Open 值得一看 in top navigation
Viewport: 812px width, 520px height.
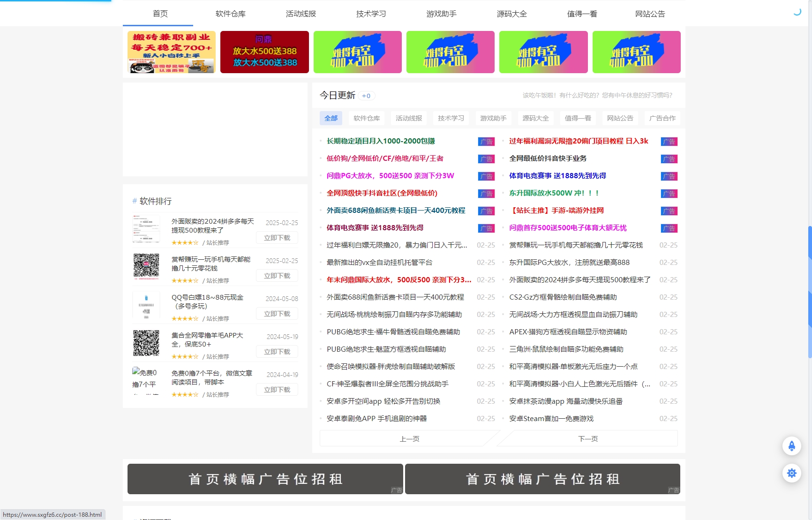tap(582, 14)
